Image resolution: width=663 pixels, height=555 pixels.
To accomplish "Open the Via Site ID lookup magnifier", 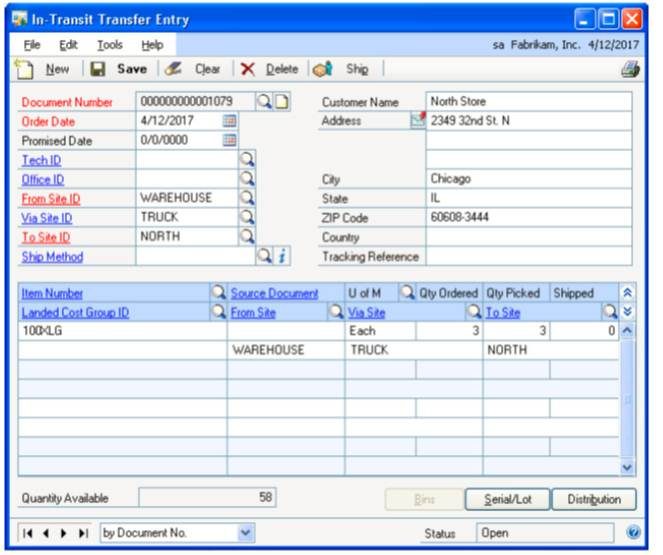I will click(x=247, y=217).
